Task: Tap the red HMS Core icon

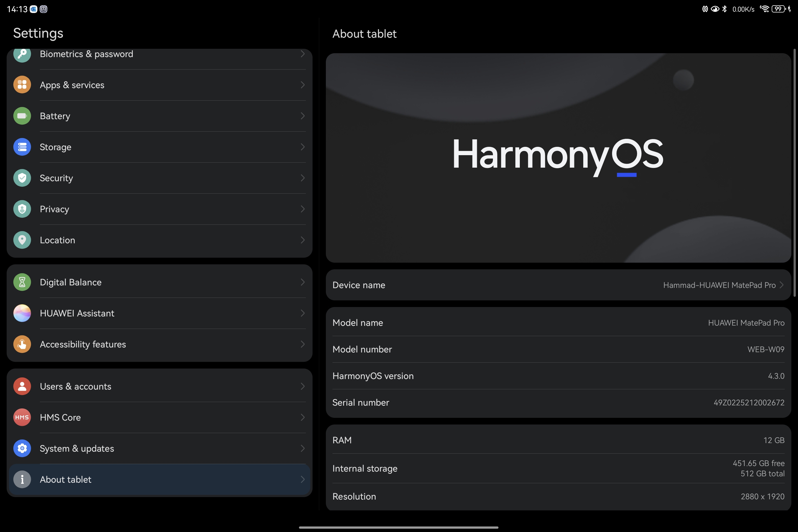Action: click(22, 417)
